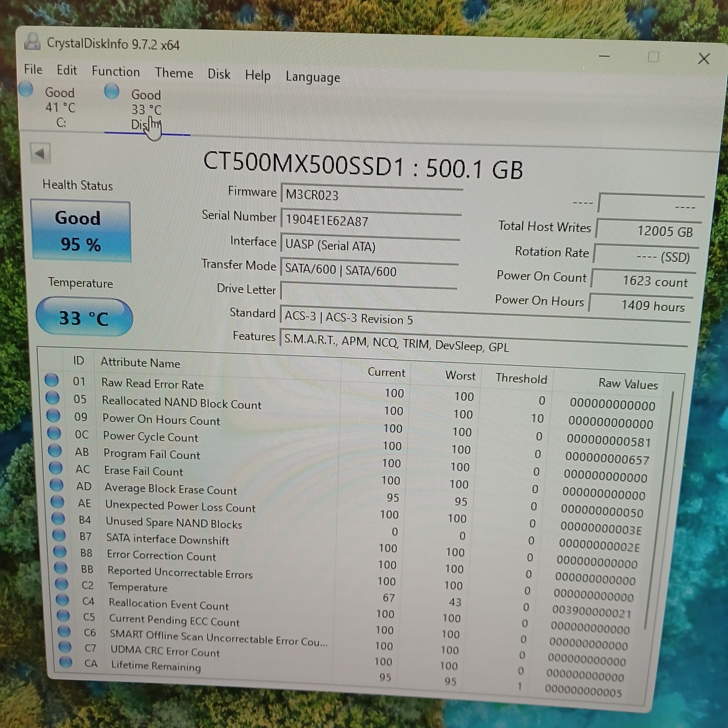
Task: Open the Theme menu
Action: point(174,73)
